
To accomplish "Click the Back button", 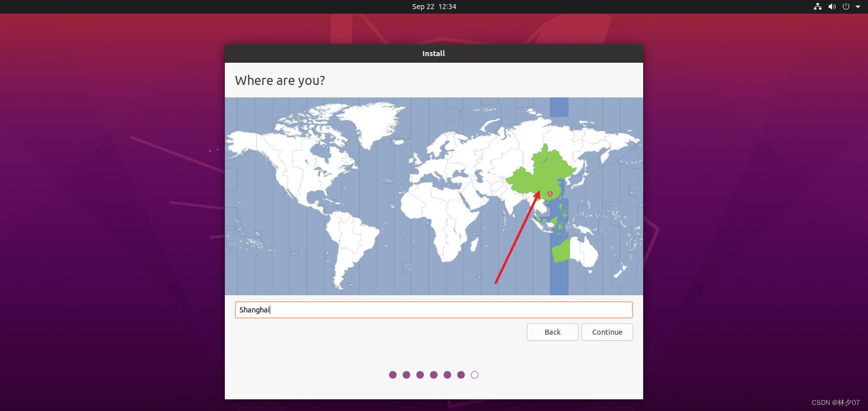I will click(x=552, y=332).
